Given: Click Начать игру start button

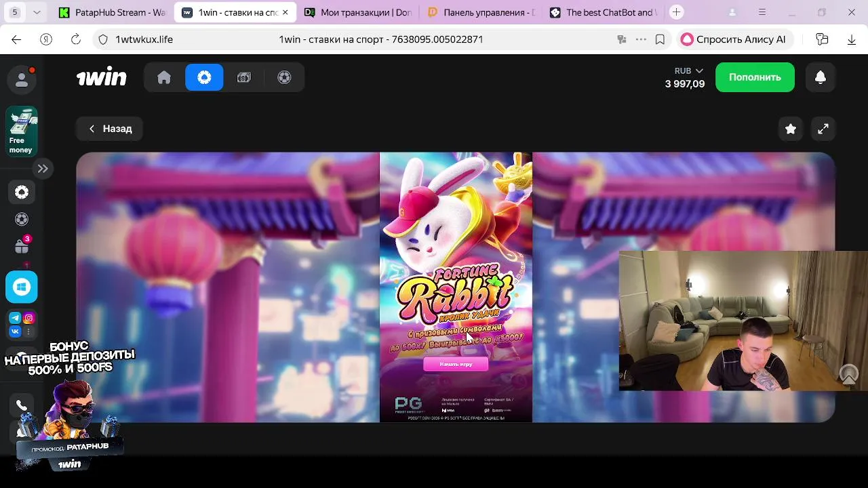Looking at the screenshot, I should [456, 364].
